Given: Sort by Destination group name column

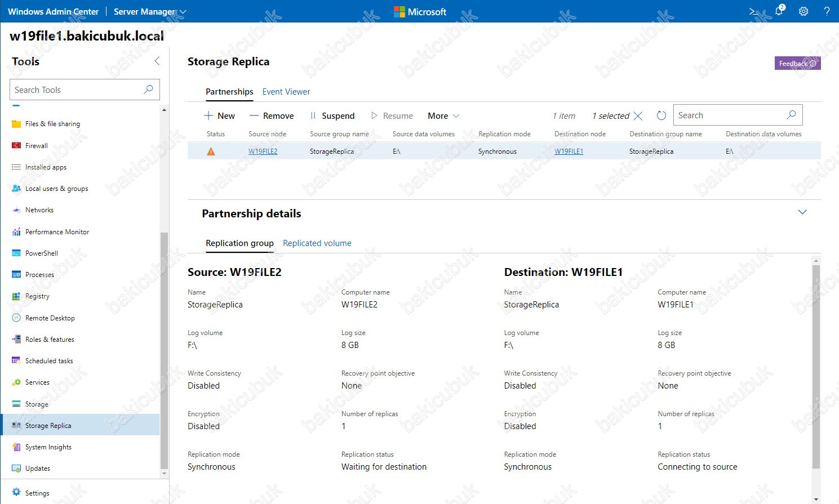Looking at the screenshot, I should [665, 134].
